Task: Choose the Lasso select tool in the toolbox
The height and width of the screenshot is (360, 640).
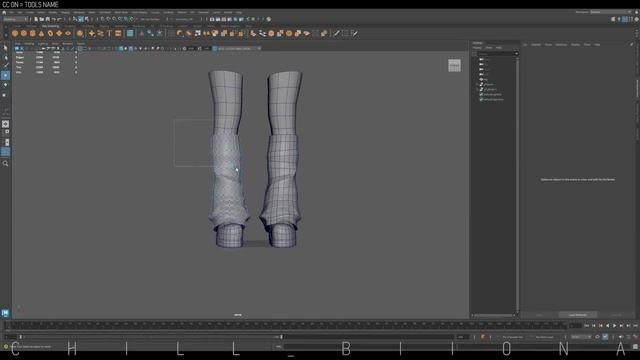Action: tap(5, 58)
